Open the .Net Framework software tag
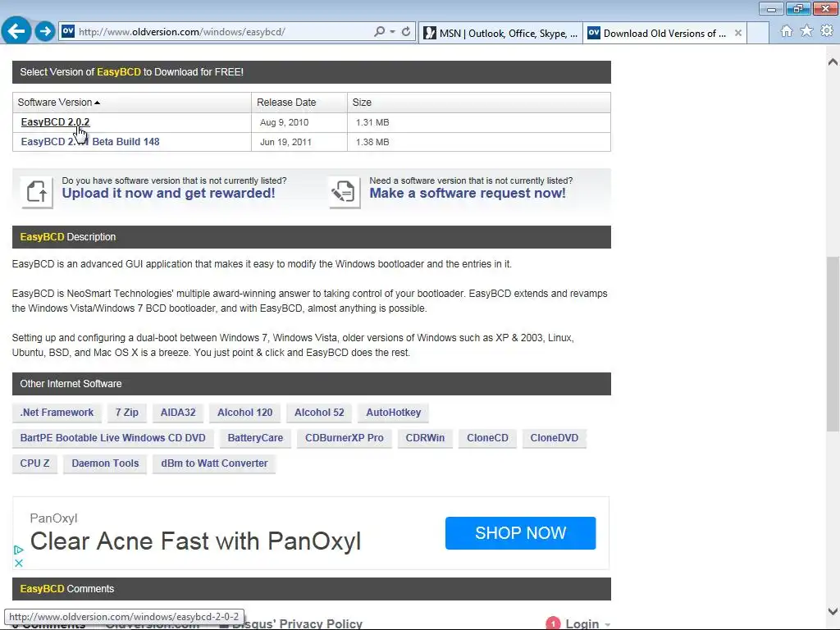The image size is (840, 630). [x=57, y=413]
